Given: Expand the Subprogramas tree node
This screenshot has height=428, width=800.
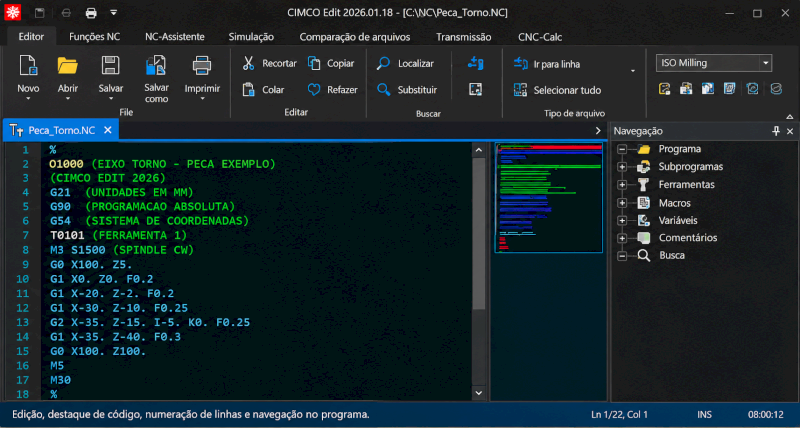Looking at the screenshot, I should pos(621,167).
